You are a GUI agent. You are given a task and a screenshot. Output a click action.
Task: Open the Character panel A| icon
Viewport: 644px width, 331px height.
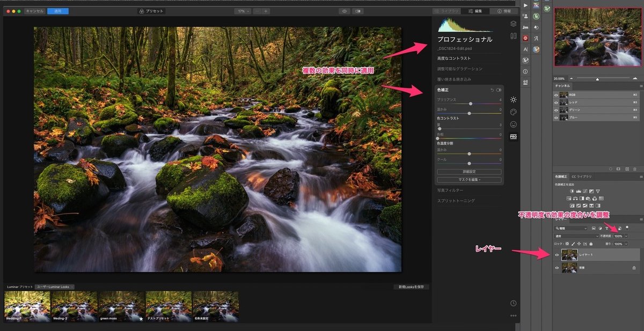coord(525,49)
